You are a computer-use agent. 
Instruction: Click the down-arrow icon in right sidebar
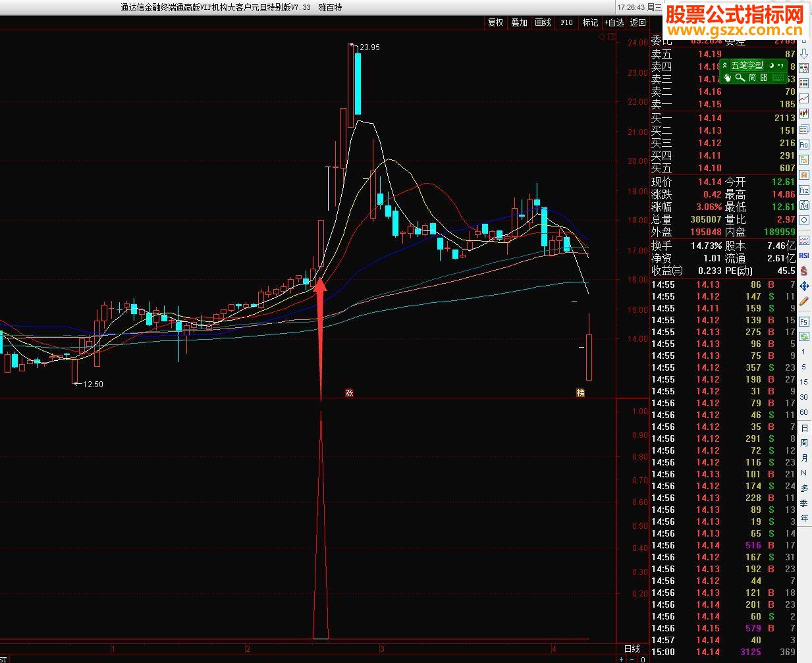tap(804, 53)
